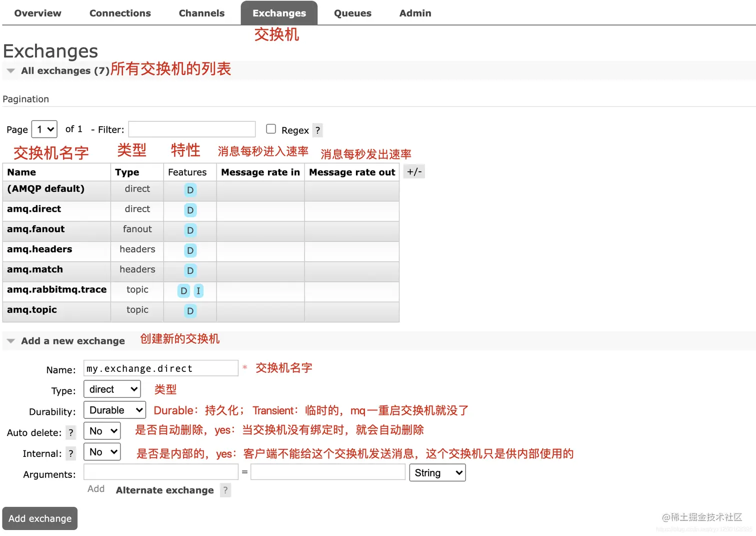Switch to the Admin tab
This screenshot has height=536, width=756.
[415, 13]
